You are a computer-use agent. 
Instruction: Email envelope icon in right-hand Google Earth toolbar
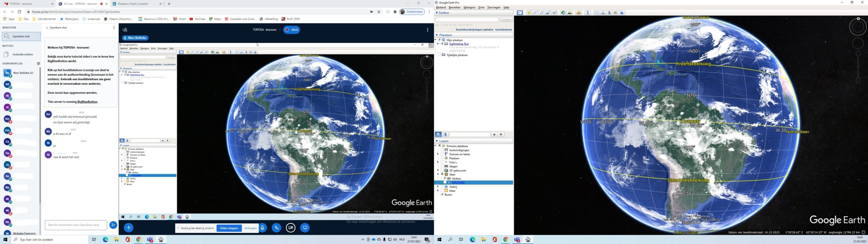(597, 13)
